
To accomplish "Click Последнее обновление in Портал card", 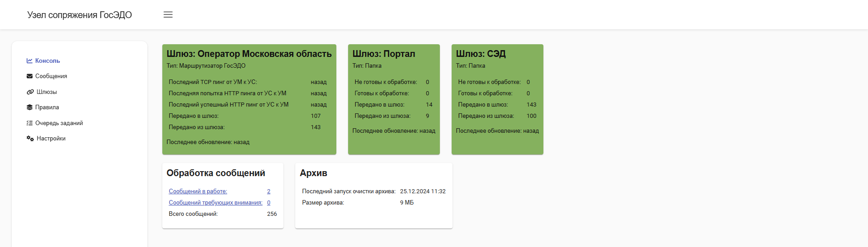I will click(x=394, y=130).
